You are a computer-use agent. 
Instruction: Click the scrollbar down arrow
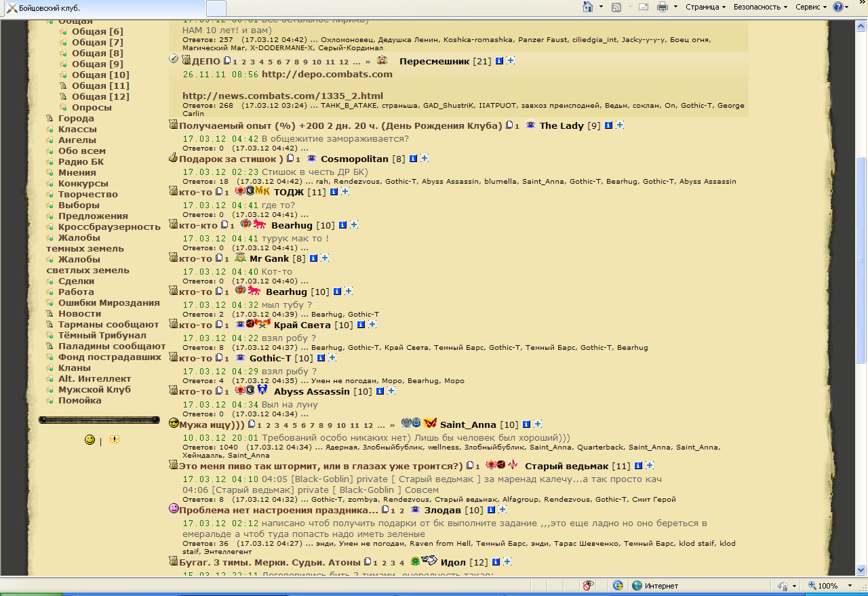tap(862, 570)
